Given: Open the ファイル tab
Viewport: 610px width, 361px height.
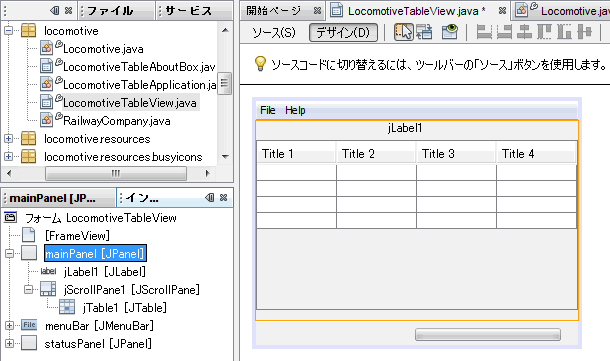Looking at the screenshot, I should (x=117, y=11).
